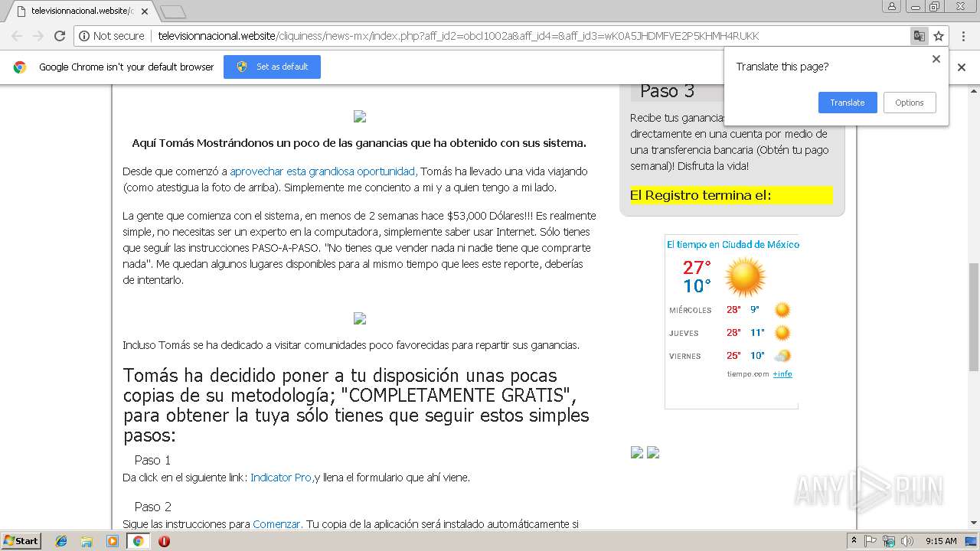Click the Viernes partly cloudy icon
Image resolution: width=980 pixels, height=551 pixels.
[782, 356]
